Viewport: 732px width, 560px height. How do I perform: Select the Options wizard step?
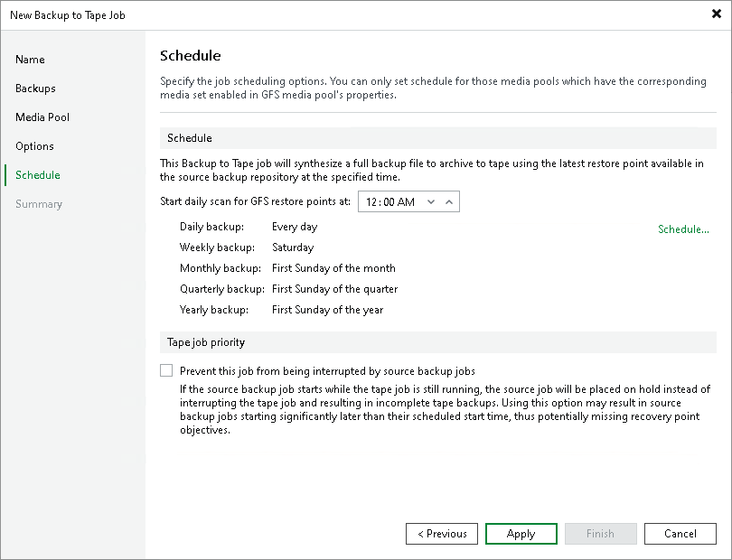34,145
